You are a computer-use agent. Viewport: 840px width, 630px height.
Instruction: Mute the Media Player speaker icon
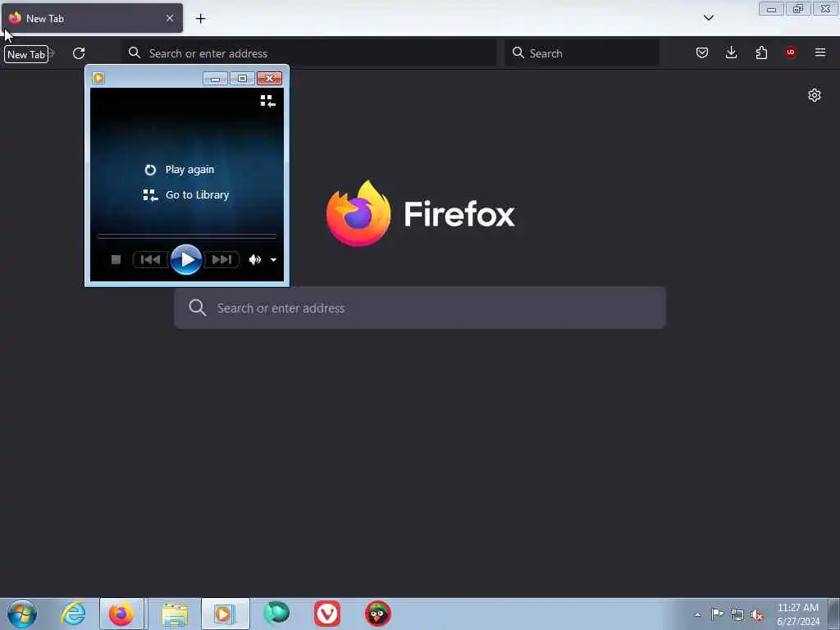pos(254,260)
